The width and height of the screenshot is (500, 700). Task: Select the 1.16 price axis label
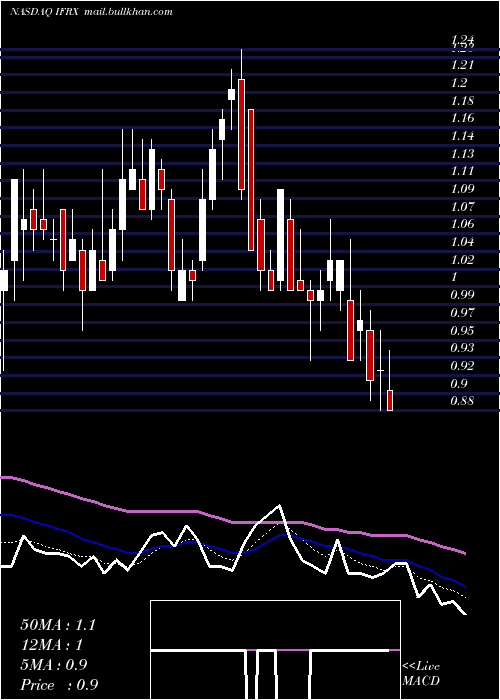point(462,118)
